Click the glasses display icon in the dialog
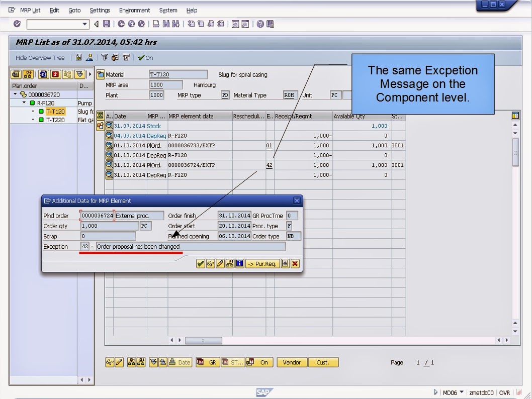532x399 pixels. pyautogui.click(x=210, y=263)
